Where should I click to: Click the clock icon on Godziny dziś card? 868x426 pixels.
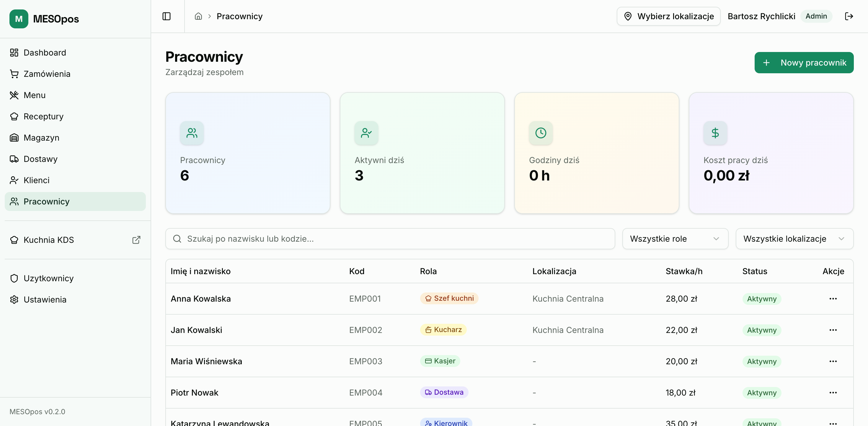click(x=541, y=133)
